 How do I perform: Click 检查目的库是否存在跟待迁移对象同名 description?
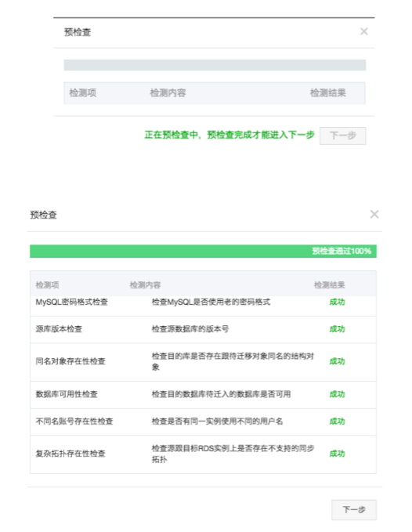coord(233,361)
